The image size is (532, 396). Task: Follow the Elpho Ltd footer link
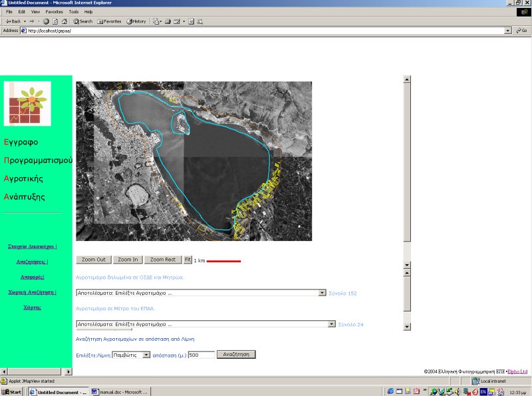coord(517,371)
